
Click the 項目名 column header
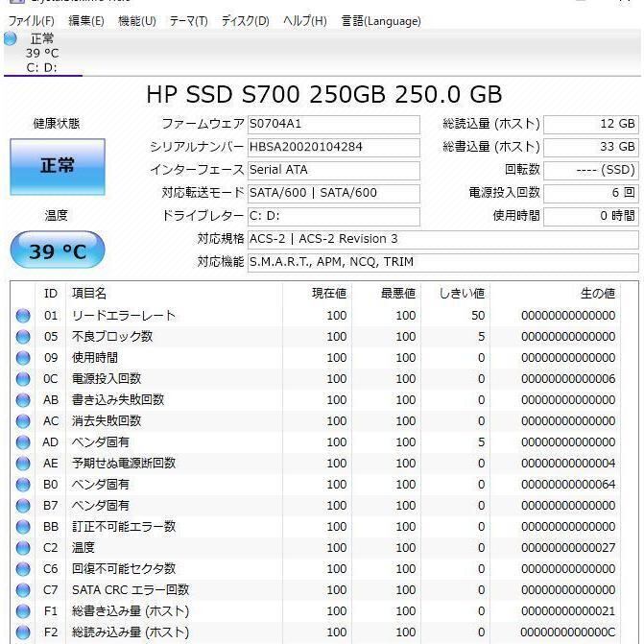[175, 294]
